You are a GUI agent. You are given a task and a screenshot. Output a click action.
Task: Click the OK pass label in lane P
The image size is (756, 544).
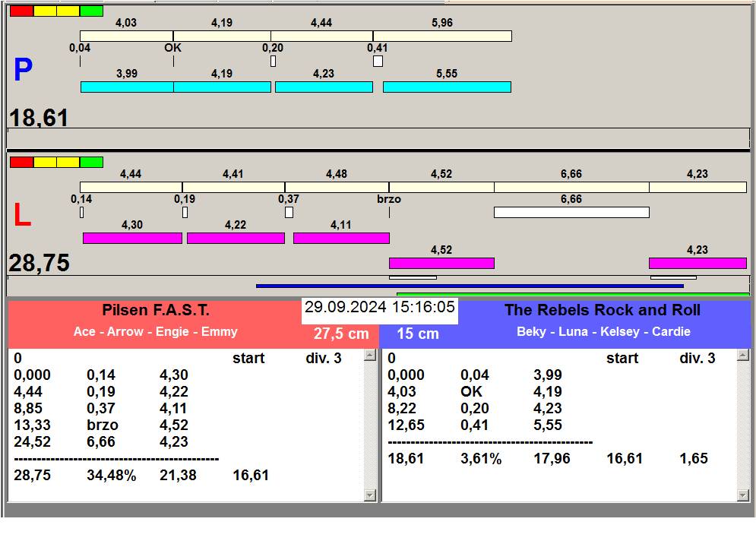pyautogui.click(x=172, y=48)
